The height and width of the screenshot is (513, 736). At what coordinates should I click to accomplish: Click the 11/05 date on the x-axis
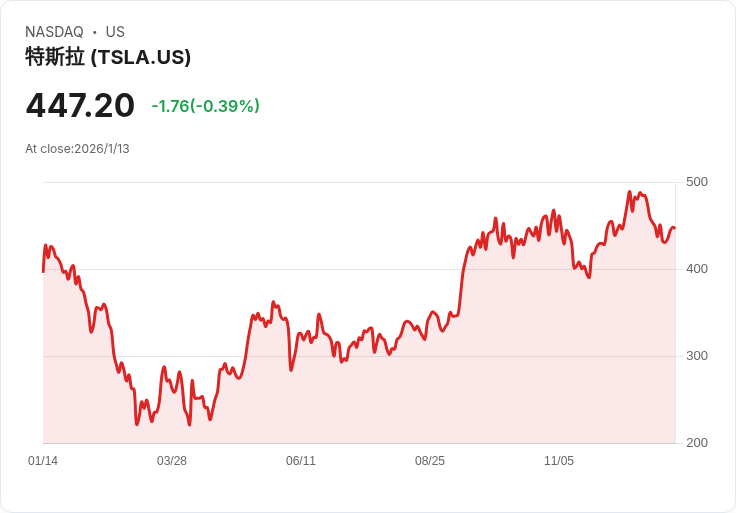pos(559,461)
